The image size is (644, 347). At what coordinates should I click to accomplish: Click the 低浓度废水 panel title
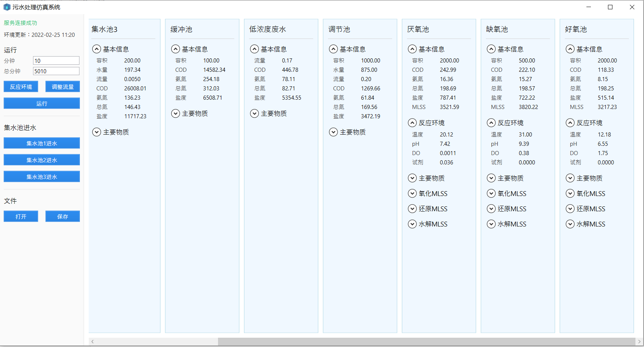click(x=267, y=29)
